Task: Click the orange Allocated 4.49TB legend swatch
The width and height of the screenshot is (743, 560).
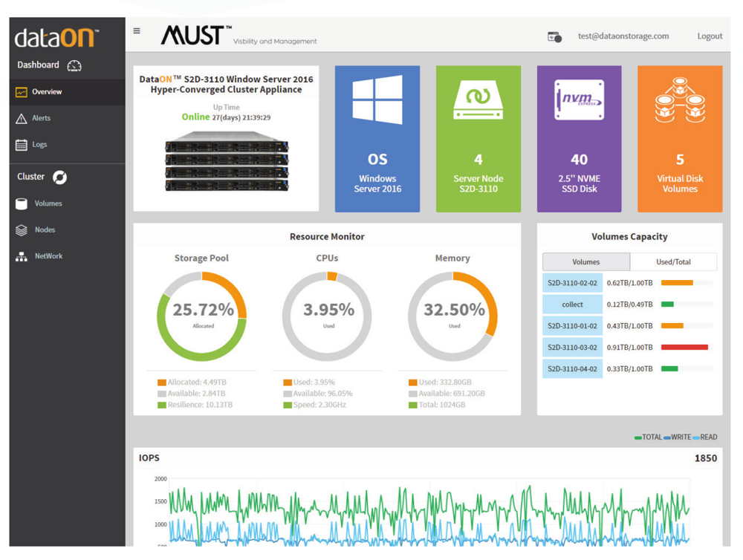Action: click(x=161, y=382)
